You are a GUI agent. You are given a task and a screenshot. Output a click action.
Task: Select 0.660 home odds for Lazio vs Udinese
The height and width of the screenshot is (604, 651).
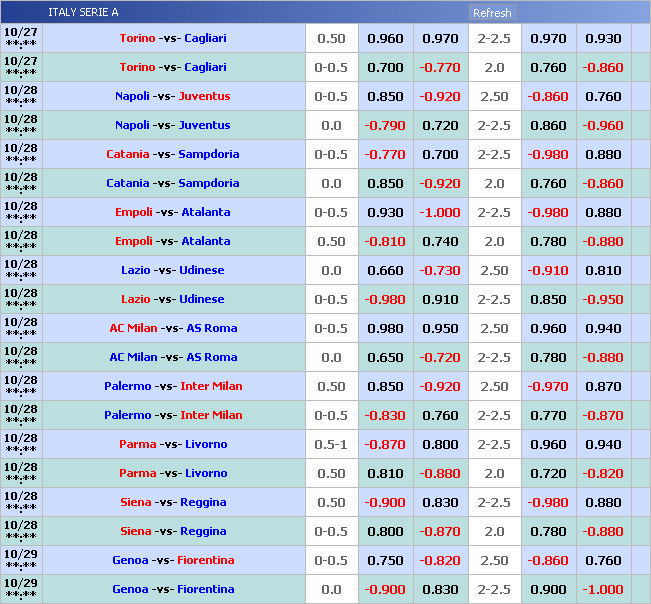385,271
